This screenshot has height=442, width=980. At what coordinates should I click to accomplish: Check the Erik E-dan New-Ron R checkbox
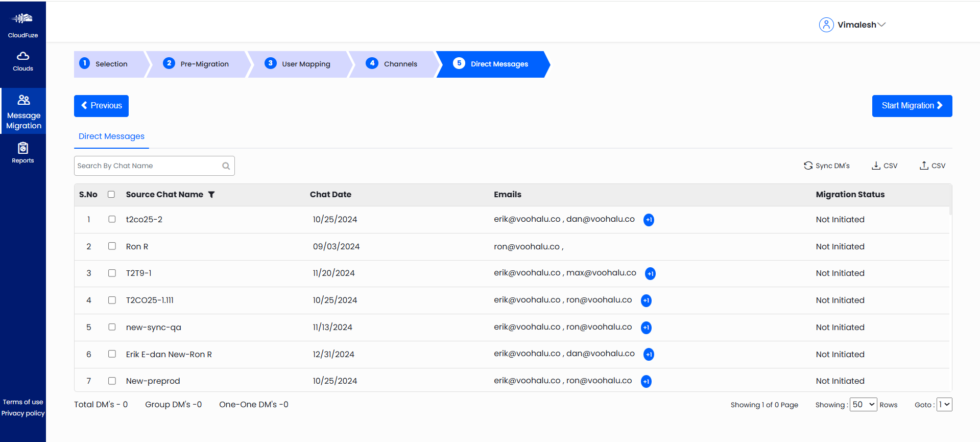tap(112, 354)
